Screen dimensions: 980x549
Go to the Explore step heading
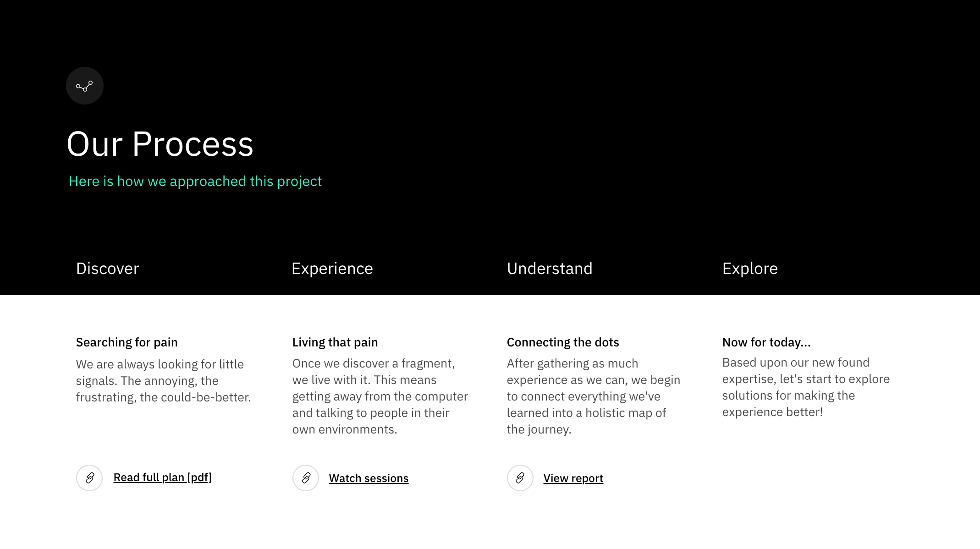click(750, 269)
